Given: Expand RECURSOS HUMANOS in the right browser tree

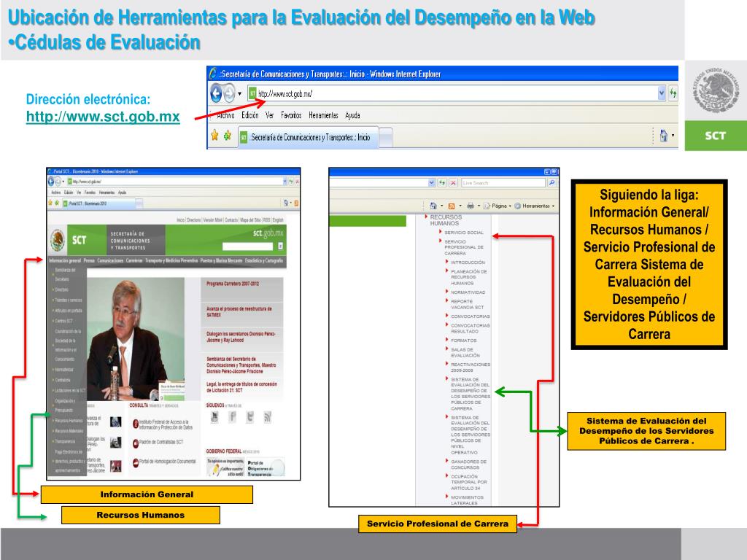Looking at the screenshot, I should click(x=444, y=220).
